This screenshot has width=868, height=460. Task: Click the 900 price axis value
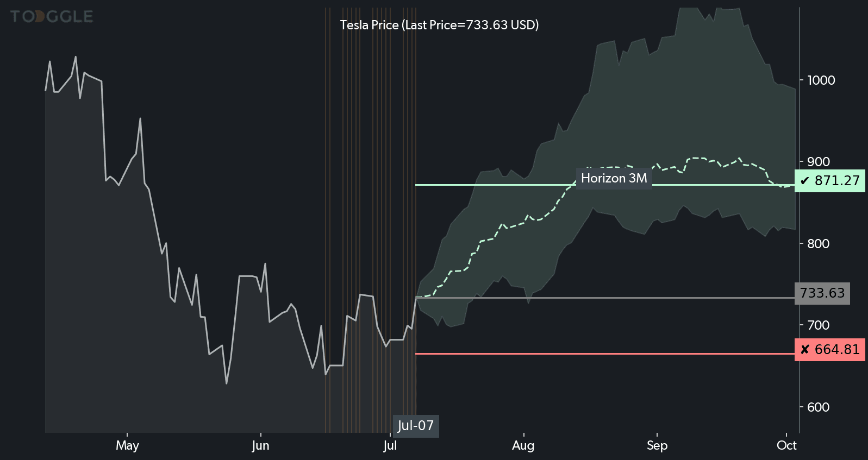tap(819, 162)
